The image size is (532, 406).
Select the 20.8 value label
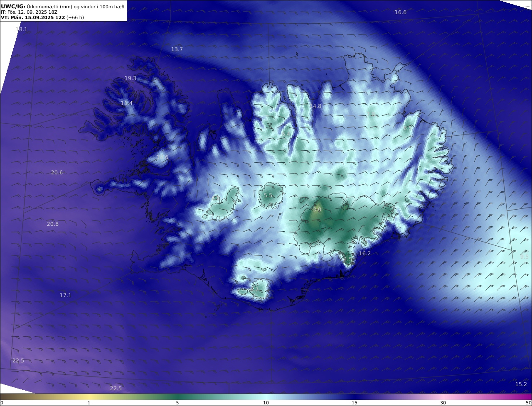tap(52, 224)
